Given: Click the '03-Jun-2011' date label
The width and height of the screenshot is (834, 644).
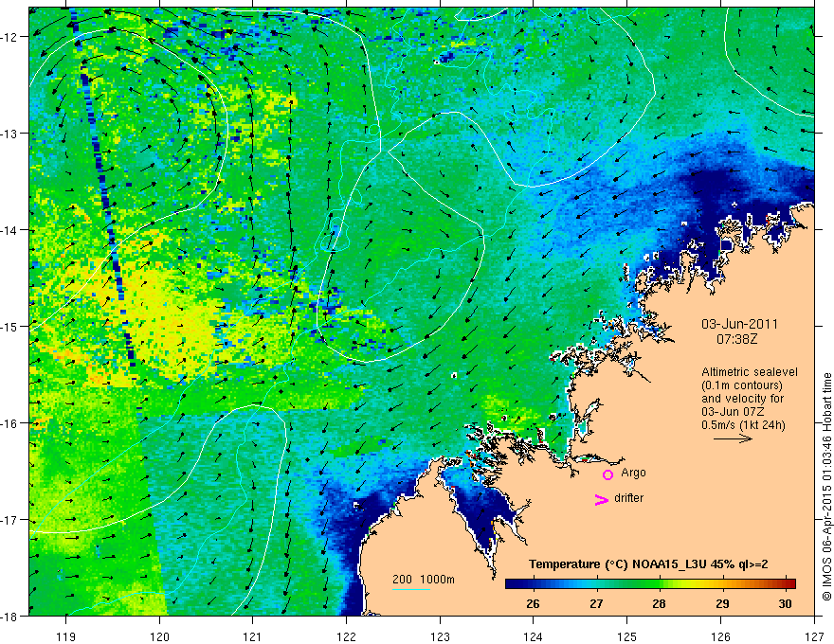Looking at the screenshot, I should [x=739, y=324].
